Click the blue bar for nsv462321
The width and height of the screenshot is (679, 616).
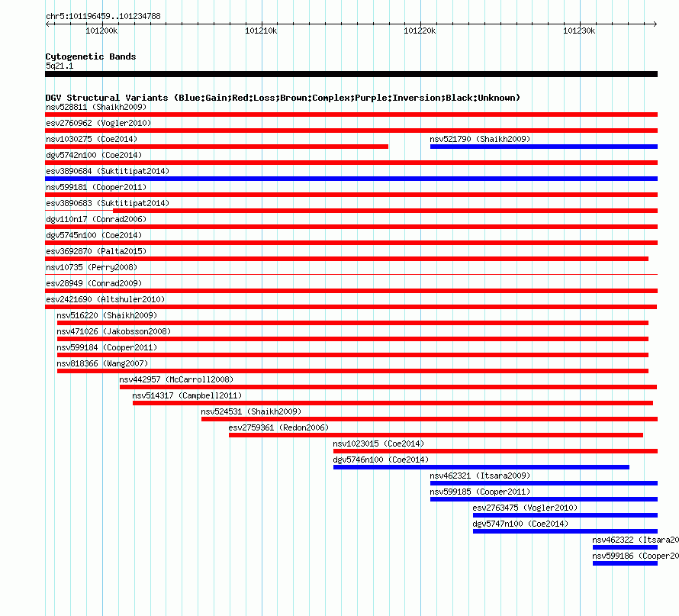pyautogui.click(x=544, y=483)
